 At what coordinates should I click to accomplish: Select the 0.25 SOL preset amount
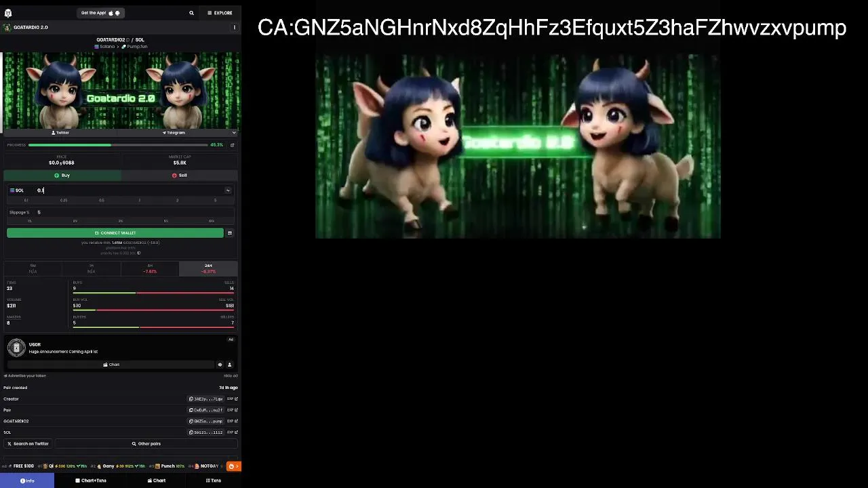64,201
